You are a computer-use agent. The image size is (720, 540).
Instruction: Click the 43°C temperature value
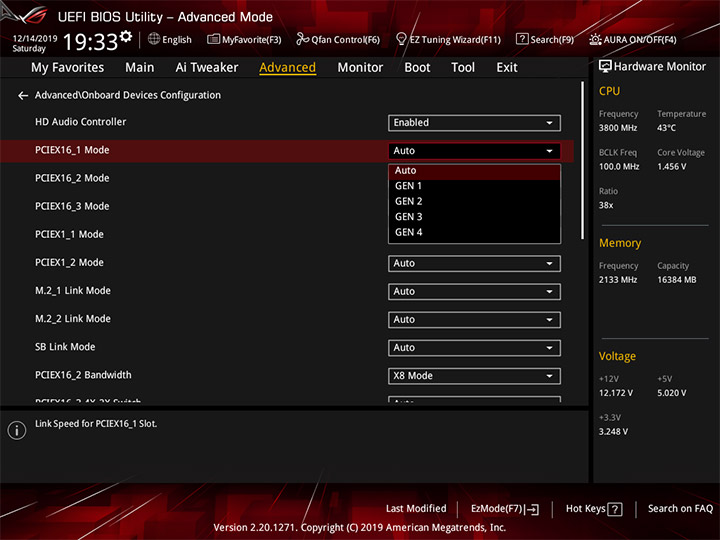666,128
